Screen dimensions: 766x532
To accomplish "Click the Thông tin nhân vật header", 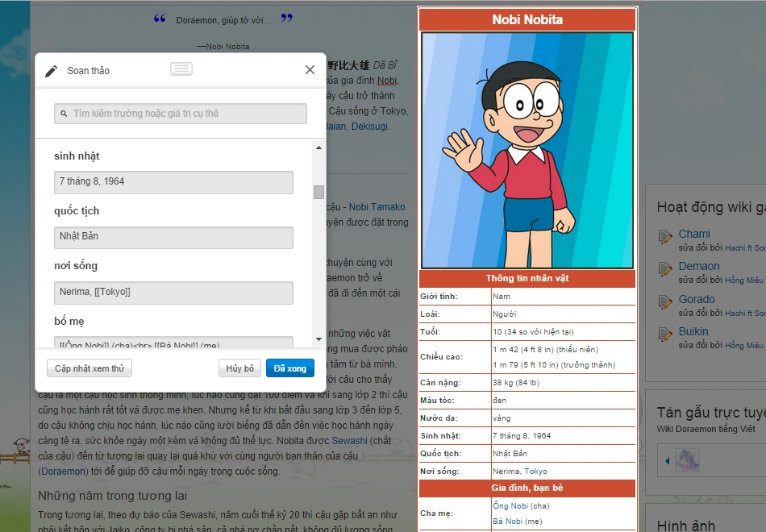I will [x=527, y=278].
